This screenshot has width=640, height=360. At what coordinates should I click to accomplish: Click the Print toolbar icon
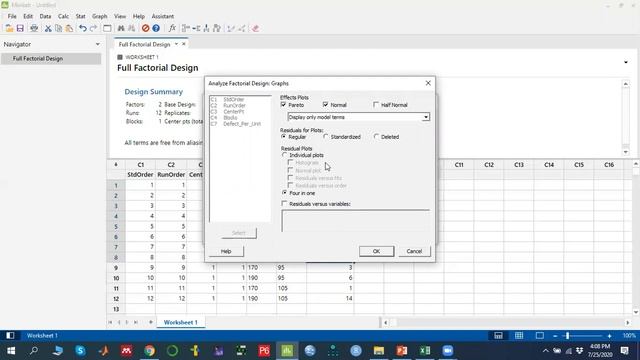point(34,28)
